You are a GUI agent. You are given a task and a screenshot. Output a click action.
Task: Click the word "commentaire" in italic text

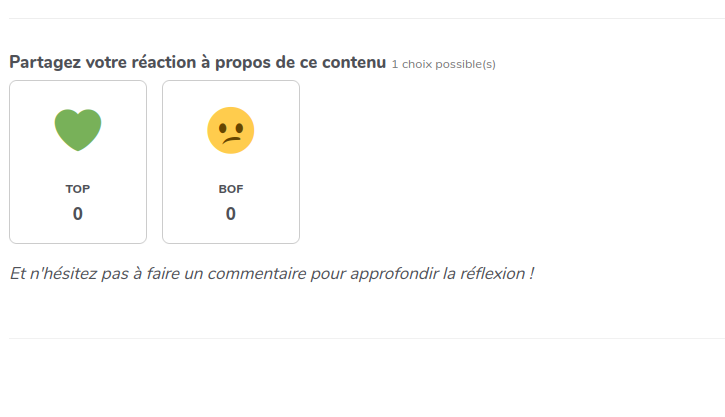[x=257, y=274]
